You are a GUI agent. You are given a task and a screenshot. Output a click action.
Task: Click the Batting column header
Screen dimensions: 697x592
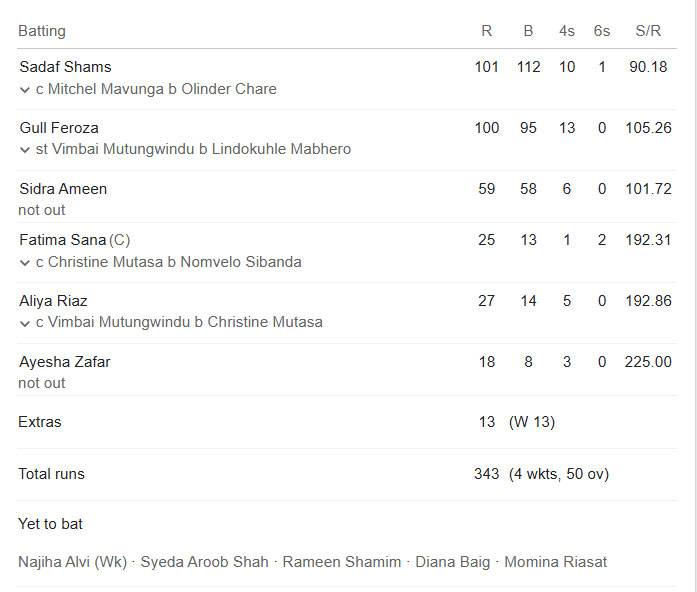[x=42, y=31]
